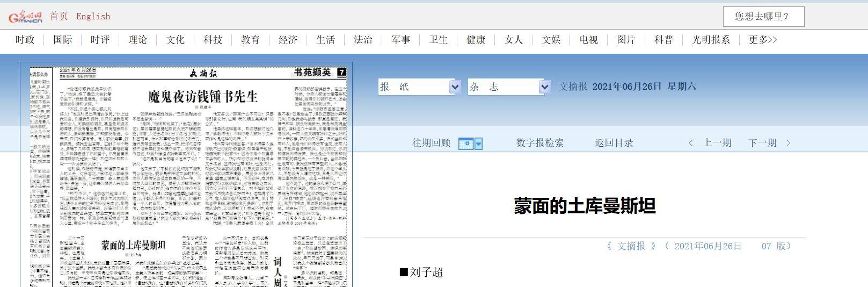
Task: Open the 更多>> more categories menu
Action: [763, 40]
